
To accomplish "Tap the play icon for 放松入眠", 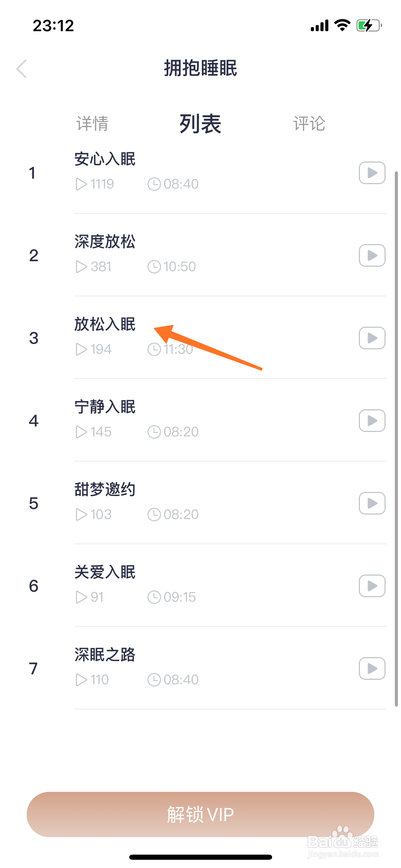I will 372,338.
